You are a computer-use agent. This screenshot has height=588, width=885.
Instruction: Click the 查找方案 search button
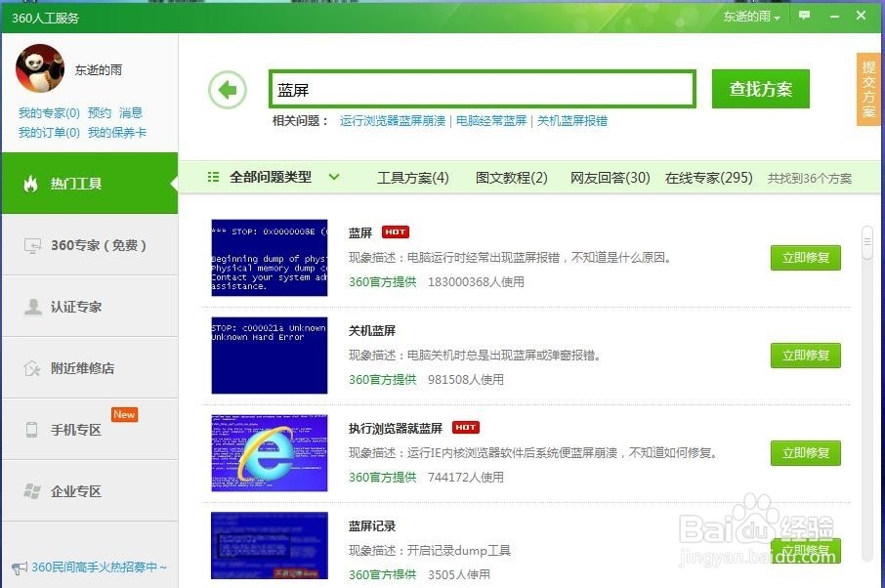[760, 89]
